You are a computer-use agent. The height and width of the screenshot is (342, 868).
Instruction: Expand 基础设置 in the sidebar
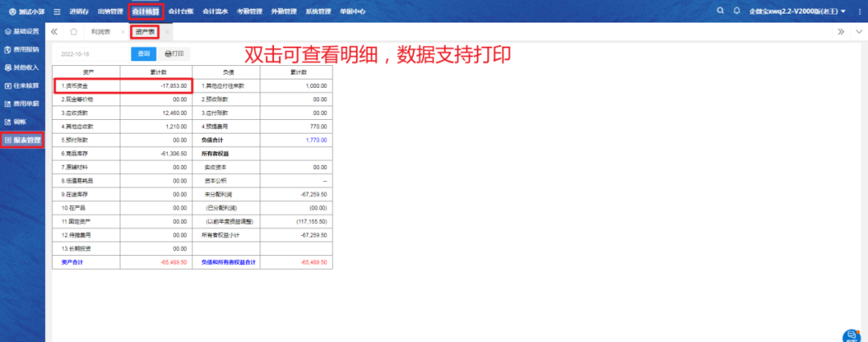coord(22,31)
